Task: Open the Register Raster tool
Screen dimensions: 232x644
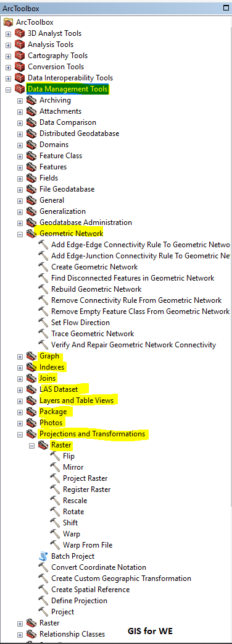Action: 87,489
